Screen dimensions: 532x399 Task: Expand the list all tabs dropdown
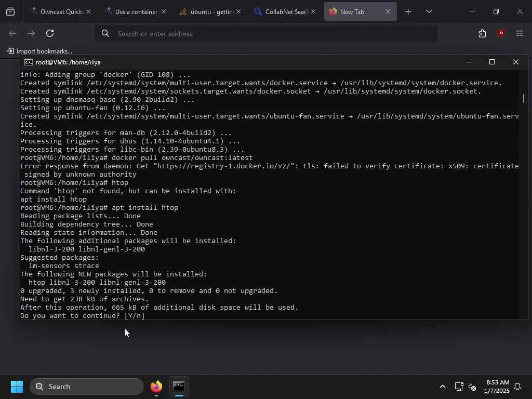429,11
